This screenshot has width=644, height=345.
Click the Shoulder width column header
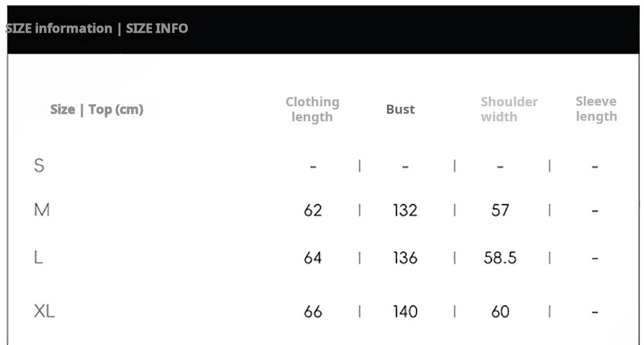(509, 109)
